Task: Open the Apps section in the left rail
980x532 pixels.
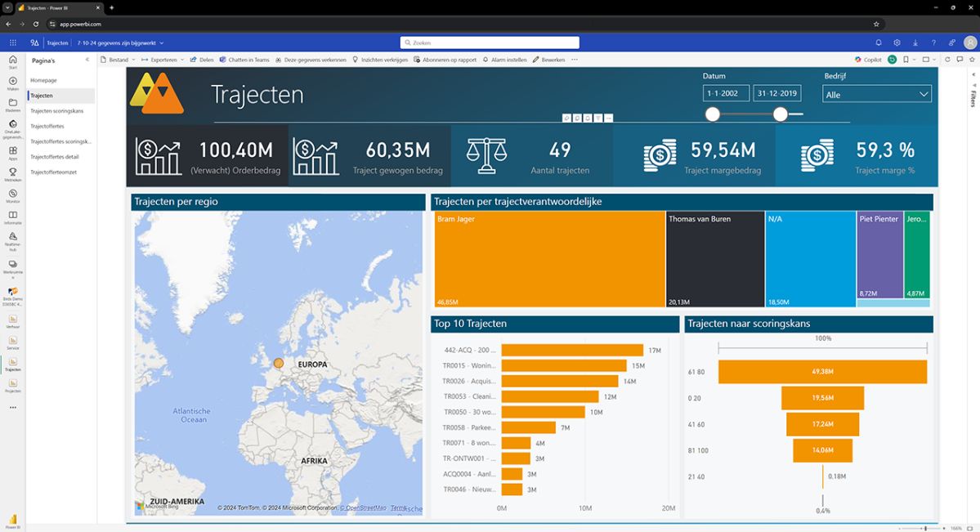Action: (x=12, y=152)
